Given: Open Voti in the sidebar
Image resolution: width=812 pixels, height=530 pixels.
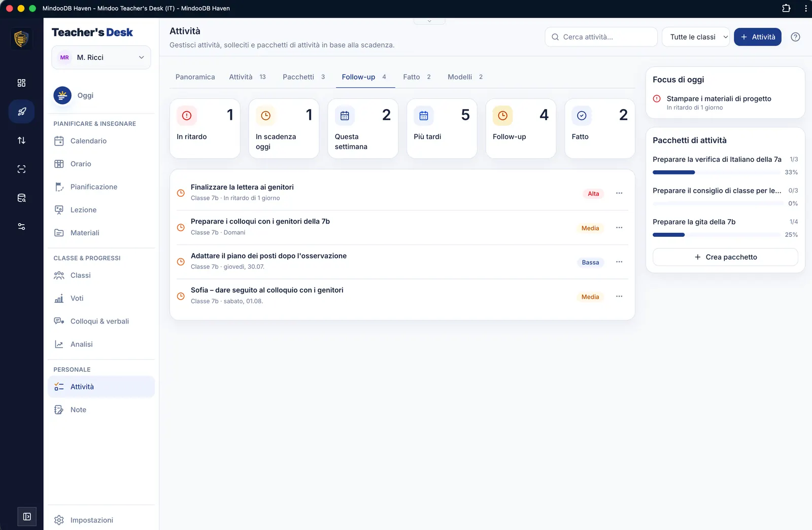Looking at the screenshot, I should (x=101, y=298).
